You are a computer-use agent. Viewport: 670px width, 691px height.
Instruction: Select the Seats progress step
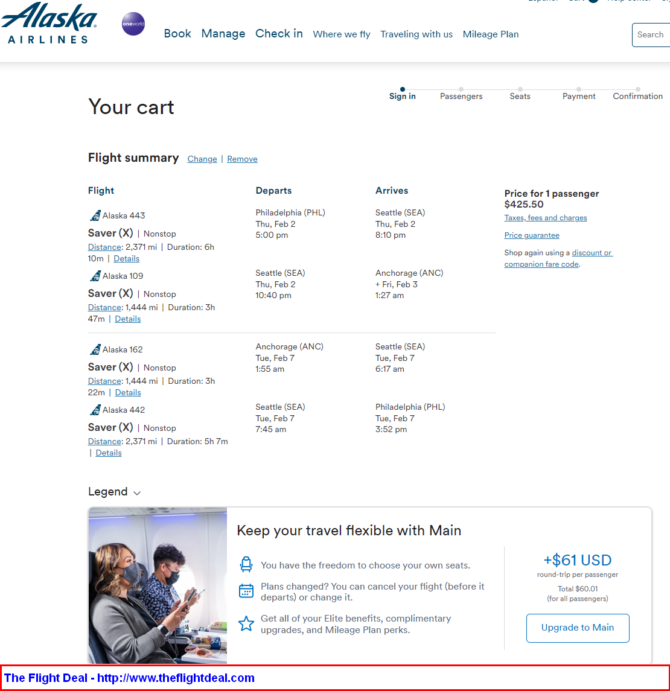[x=520, y=94]
